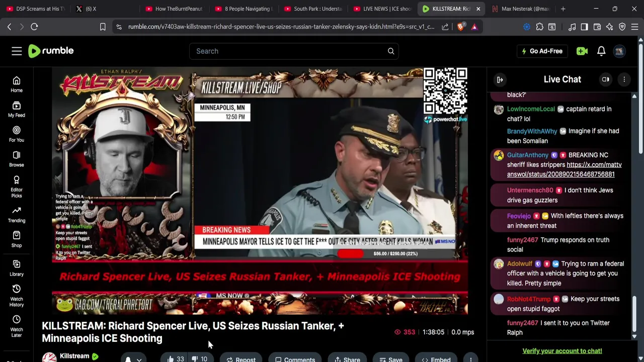Open the Brave Shields icon

point(460,27)
